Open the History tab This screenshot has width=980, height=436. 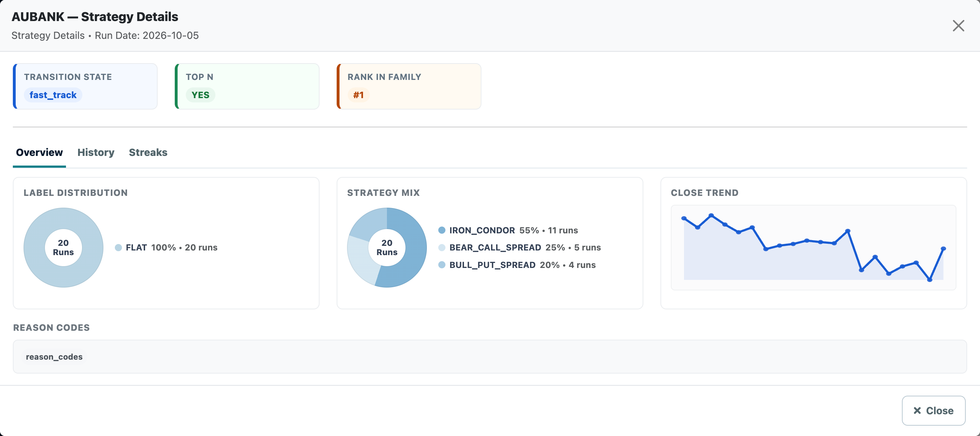96,152
